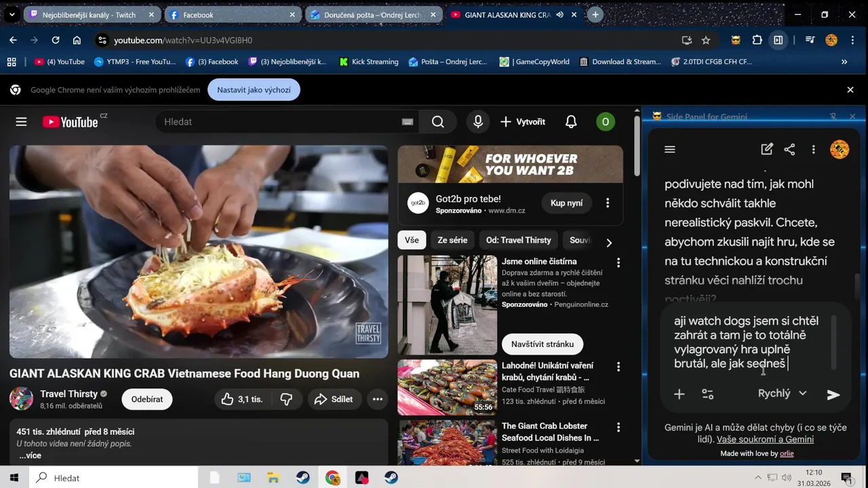Open the YouTube hamburger guide menu
868x488 pixels.
pyautogui.click(x=21, y=122)
